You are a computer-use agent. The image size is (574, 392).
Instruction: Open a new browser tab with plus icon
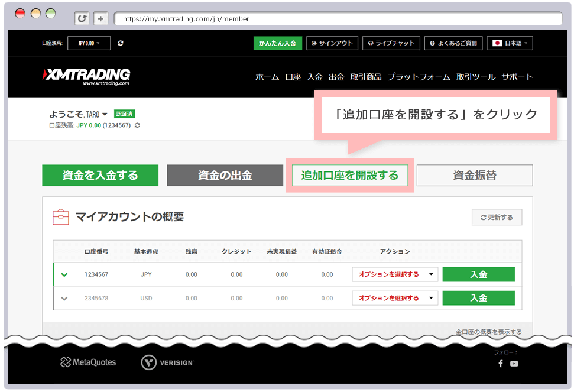coord(100,18)
